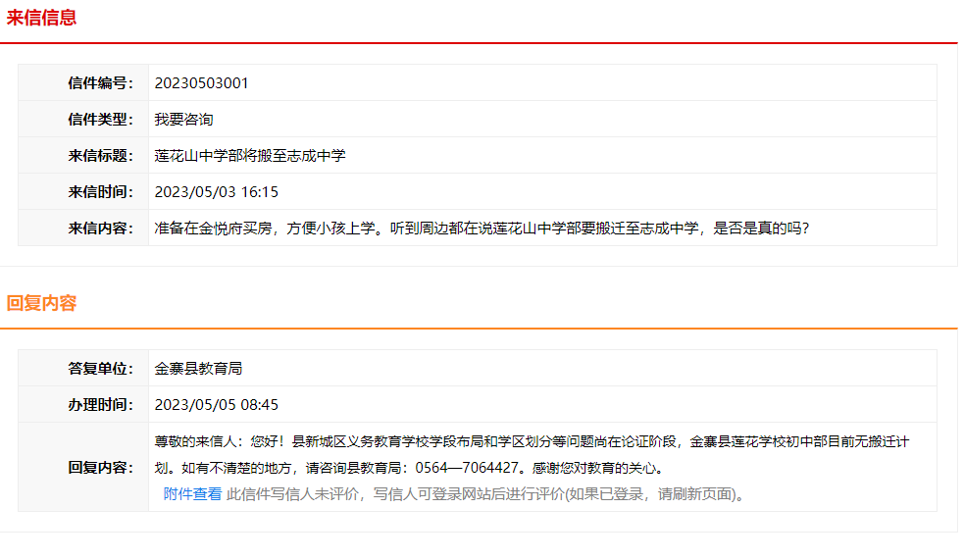Select the letter content starting 准备在金悦府买房
This screenshot has height=560, width=964.
point(482,229)
